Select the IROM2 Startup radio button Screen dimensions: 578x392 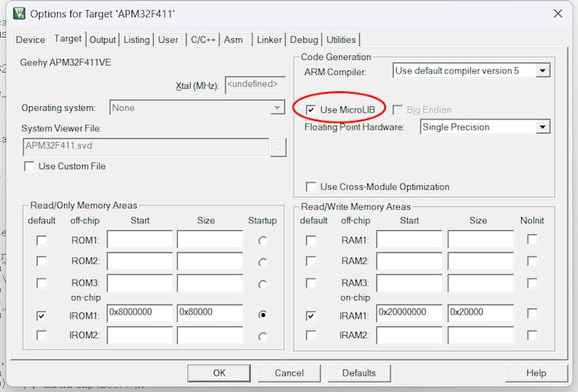262,337
